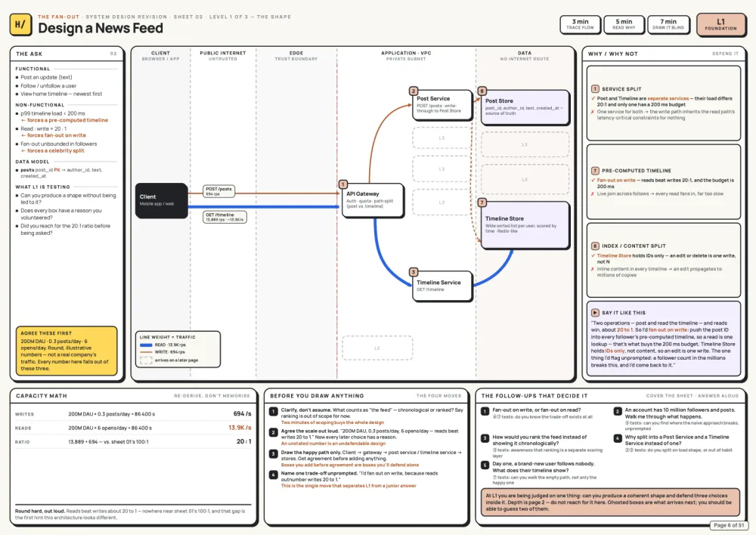
Task: Click the play icon beside Say It Like This
Action: 595,312
